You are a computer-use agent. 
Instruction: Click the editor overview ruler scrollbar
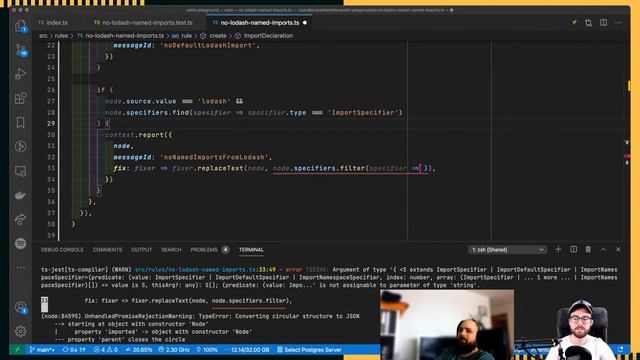pyautogui.click(x=627, y=141)
